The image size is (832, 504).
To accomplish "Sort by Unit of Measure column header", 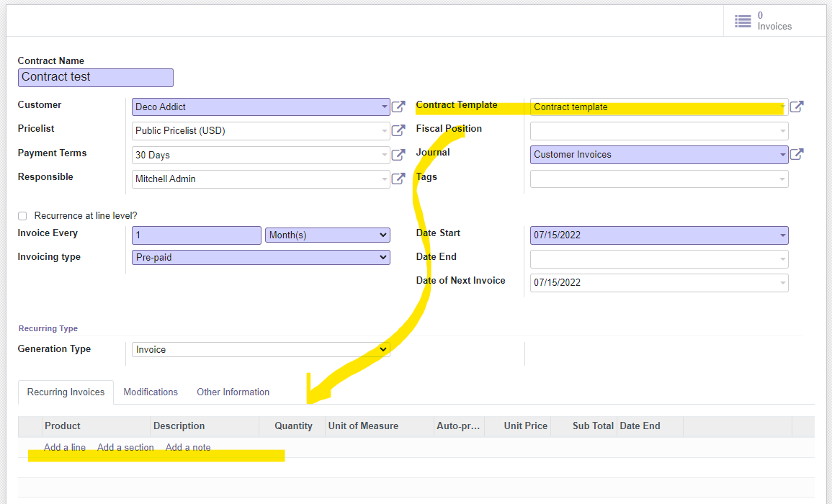I will coord(380,426).
